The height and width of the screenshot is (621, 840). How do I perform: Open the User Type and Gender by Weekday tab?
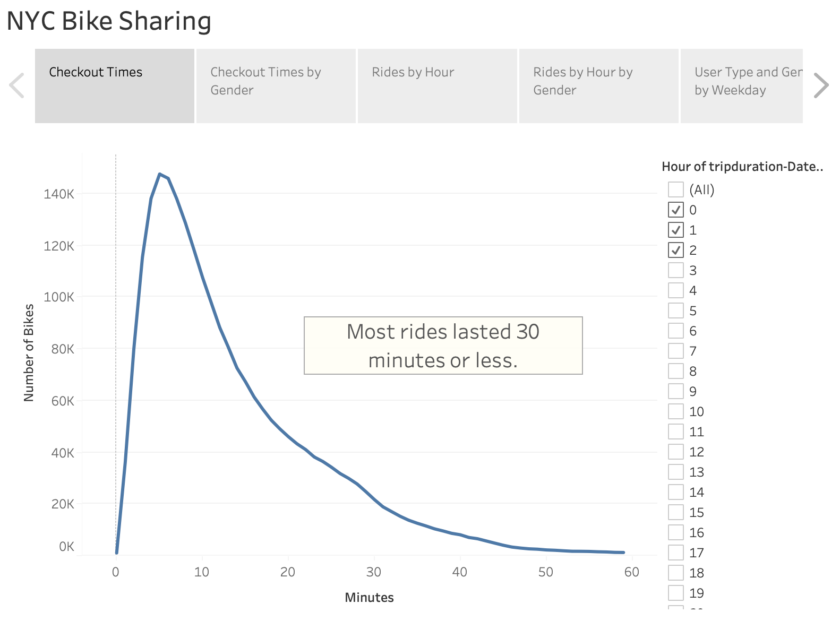point(743,85)
